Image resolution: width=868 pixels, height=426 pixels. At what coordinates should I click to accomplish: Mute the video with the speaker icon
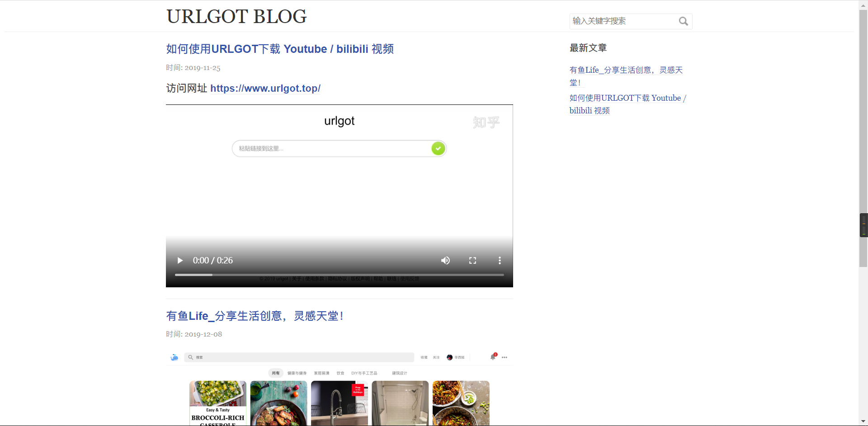(445, 260)
